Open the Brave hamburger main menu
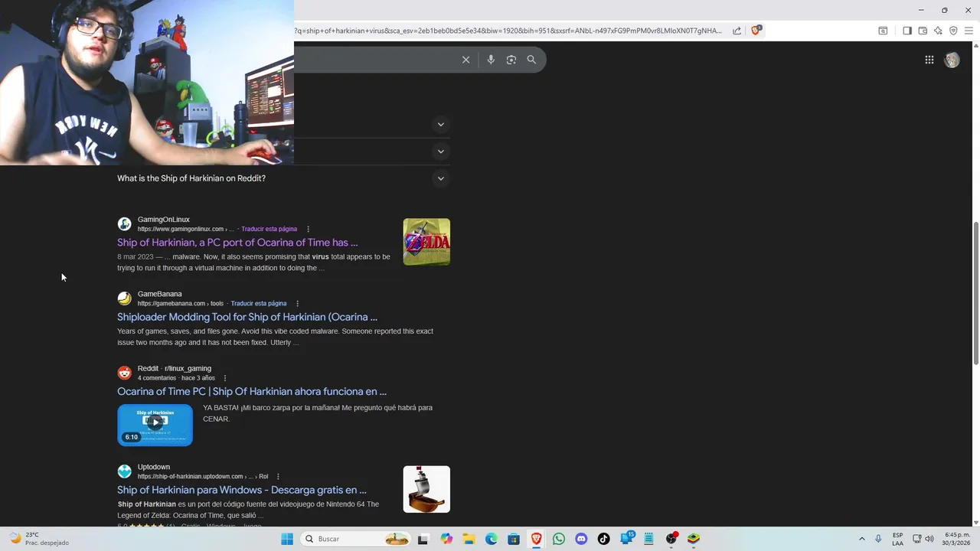980x551 pixels. click(x=969, y=31)
